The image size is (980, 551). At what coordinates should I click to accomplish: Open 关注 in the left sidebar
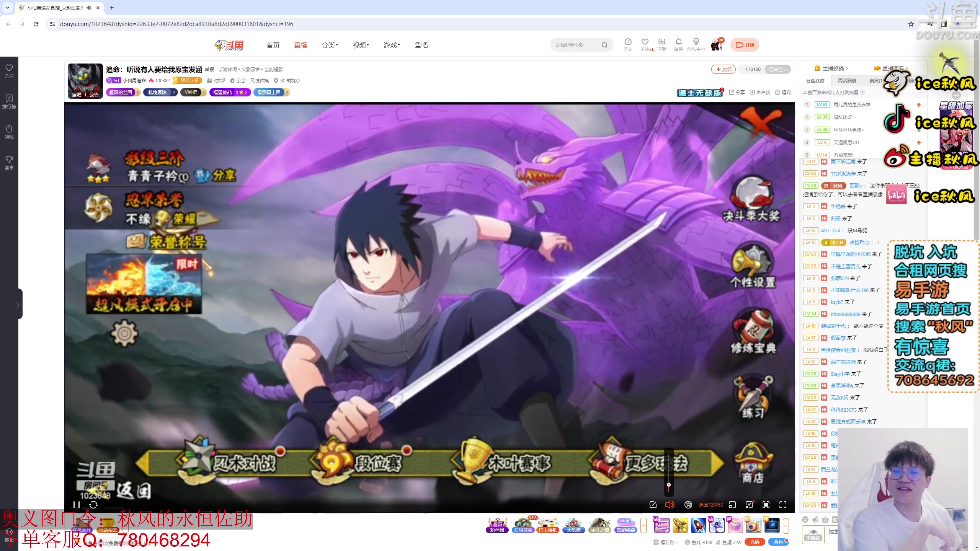point(9,71)
